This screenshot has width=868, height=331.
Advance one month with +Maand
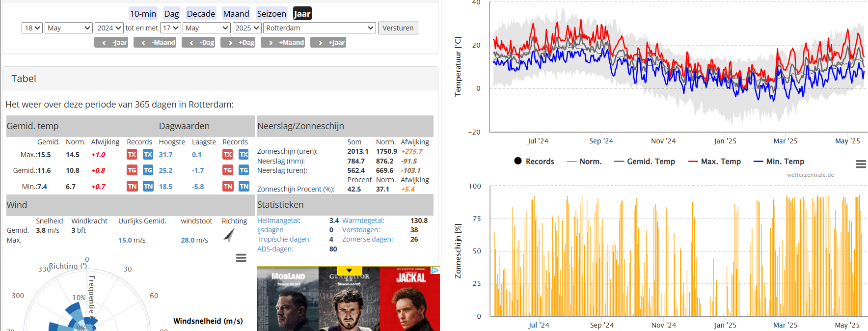coord(283,43)
